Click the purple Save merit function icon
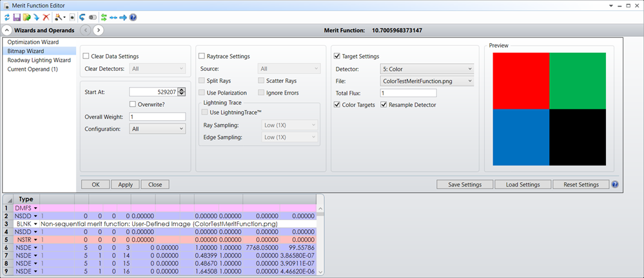Viewport: 644px width, 278px height. point(16,17)
